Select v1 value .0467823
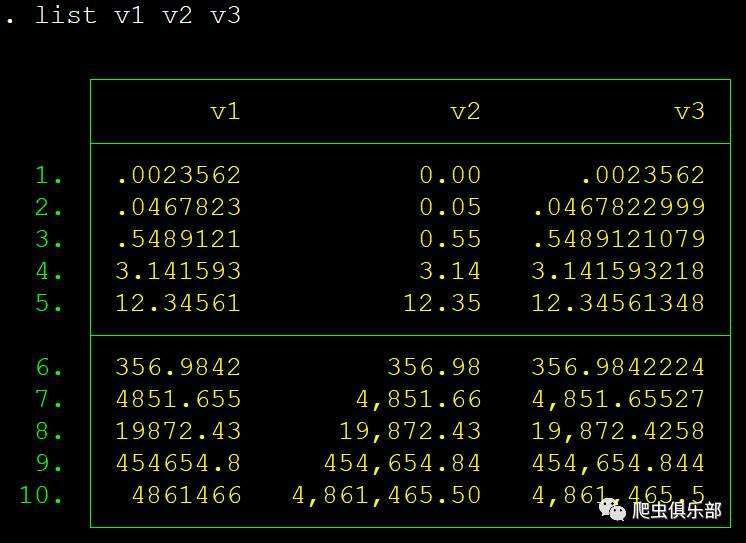 click(178, 207)
